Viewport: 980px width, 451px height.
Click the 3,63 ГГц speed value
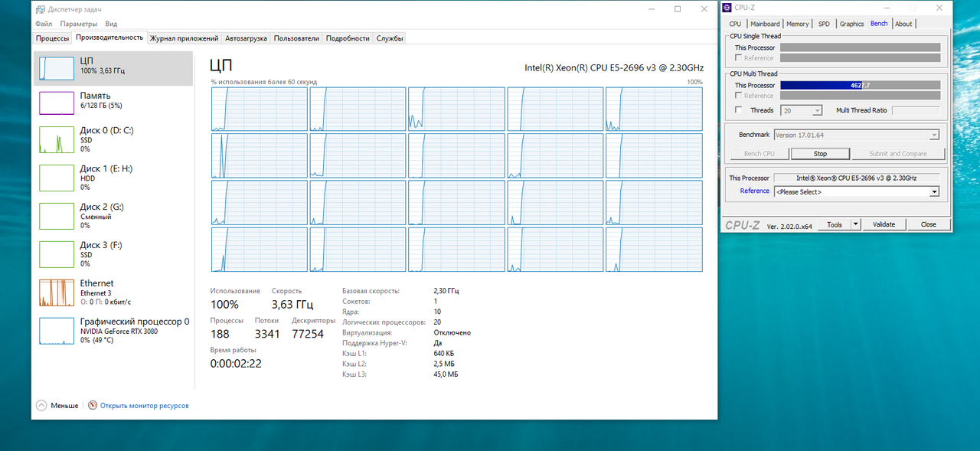293,305
